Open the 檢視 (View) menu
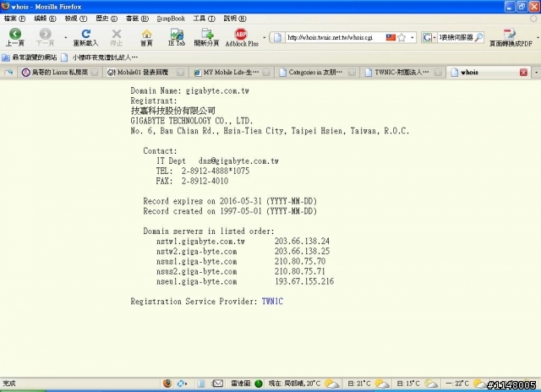 click(x=76, y=19)
